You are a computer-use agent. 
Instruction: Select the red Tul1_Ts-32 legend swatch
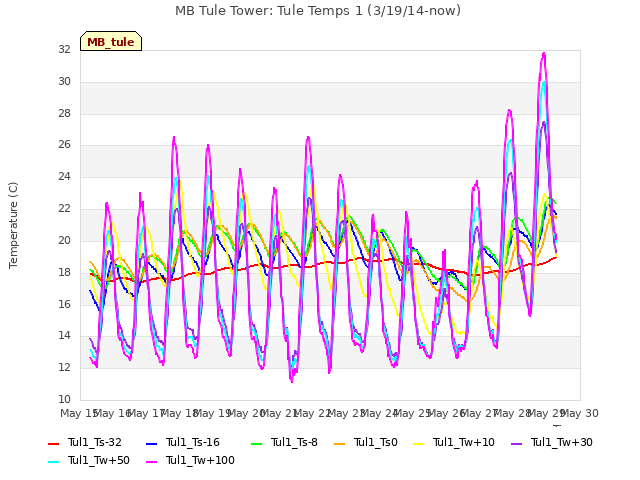click(x=53, y=443)
